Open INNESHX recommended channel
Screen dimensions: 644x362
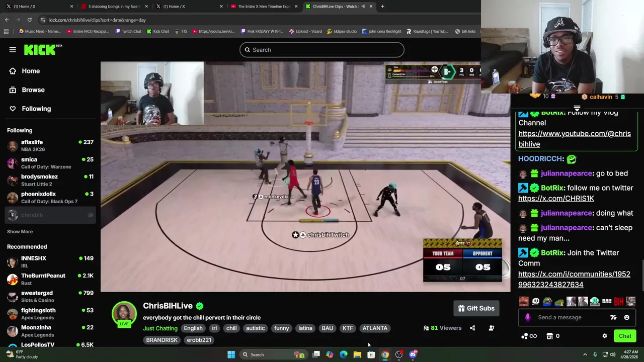coord(50,261)
